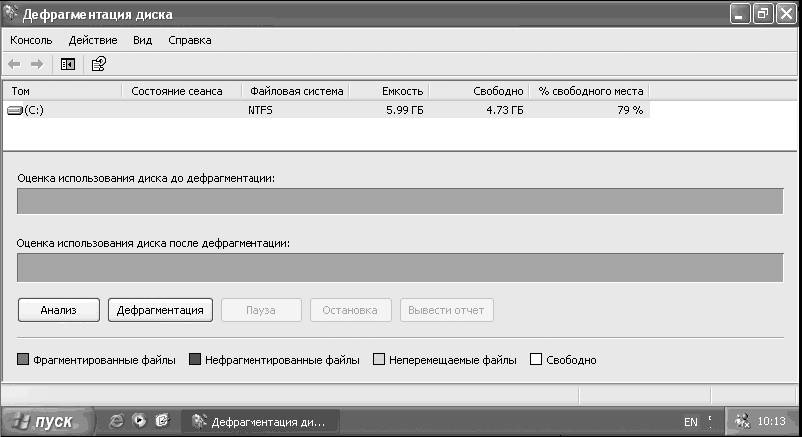Viewport: 802px width, 437px height.
Task: Sort by the Том column header
Action: coord(62,91)
